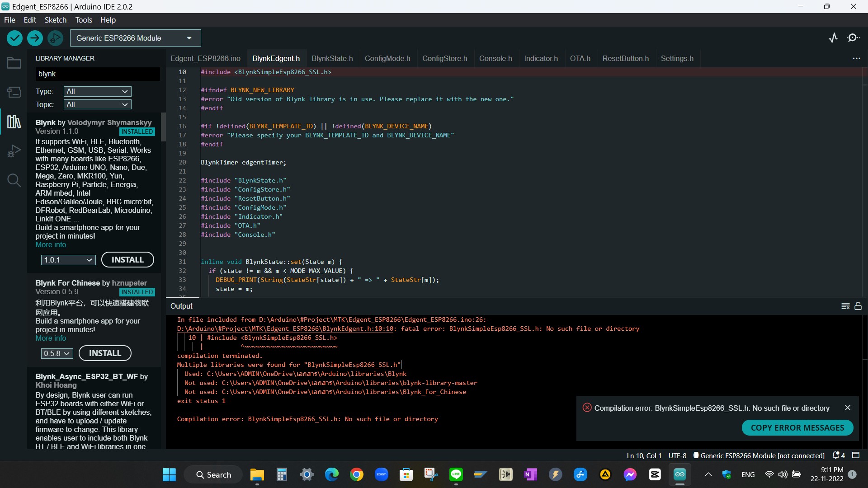Click the Verify checkmark button
Screen dimensions: 868x488
tap(14, 38)
